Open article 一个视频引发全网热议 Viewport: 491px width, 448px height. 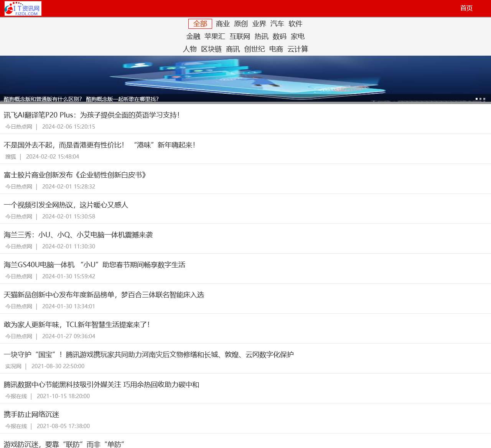click(66, 205)
